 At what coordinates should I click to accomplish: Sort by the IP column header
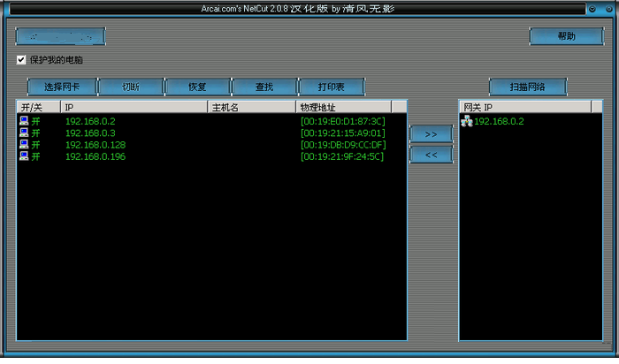(134, 107)
